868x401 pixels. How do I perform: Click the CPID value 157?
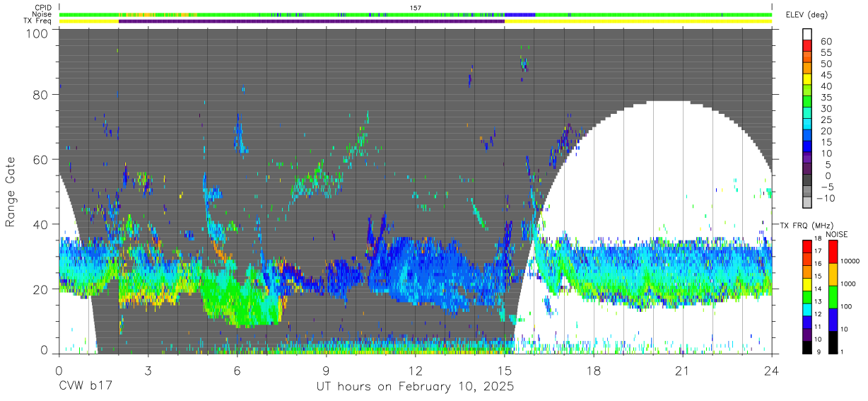tap(416, 8)
